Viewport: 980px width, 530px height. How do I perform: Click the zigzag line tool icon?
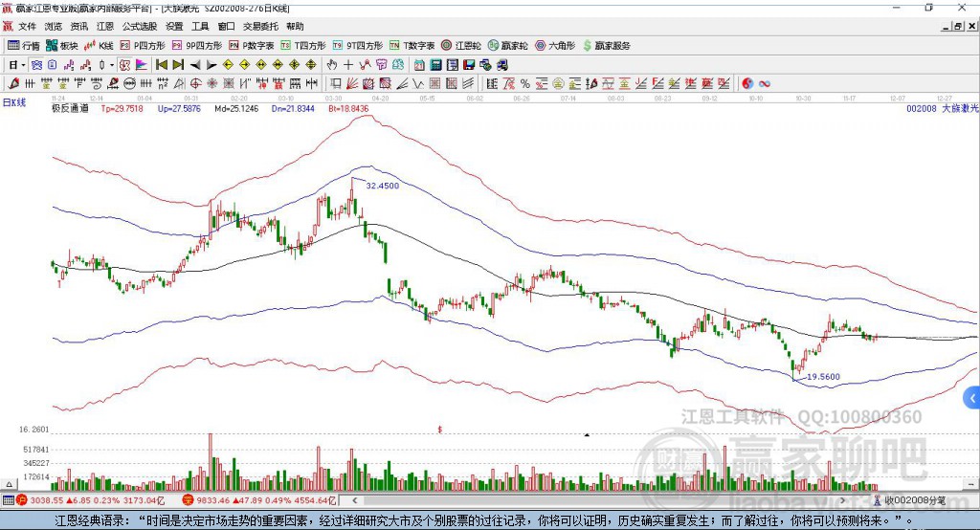pyautogui.click(x=417, y=83)
